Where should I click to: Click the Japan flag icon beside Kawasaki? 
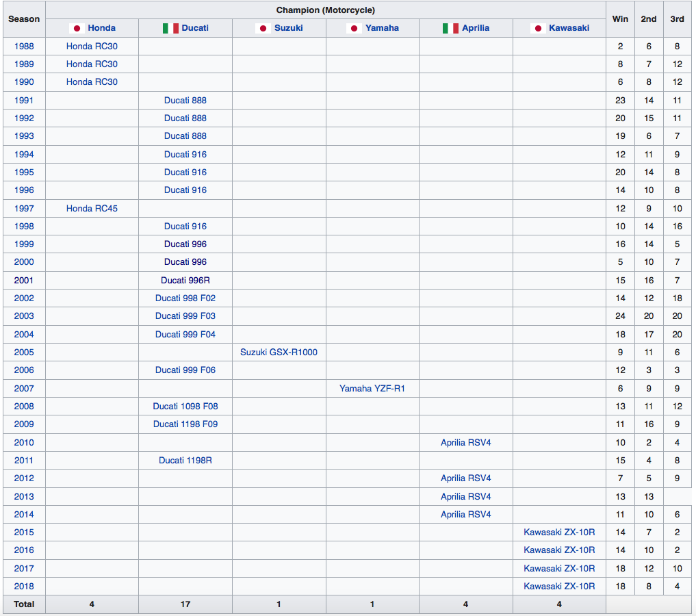coord(538,28)
